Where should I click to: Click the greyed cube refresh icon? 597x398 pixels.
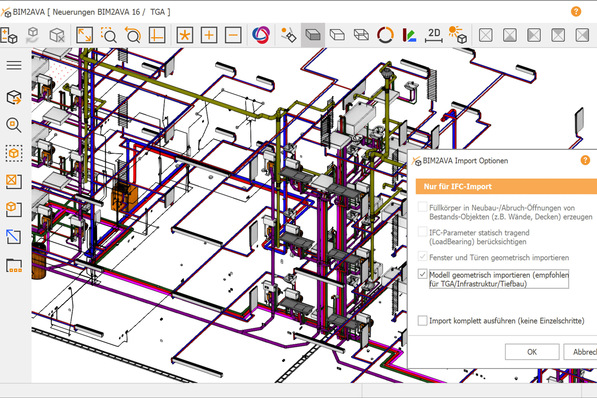pyautogui.click(x=33, y=35)
